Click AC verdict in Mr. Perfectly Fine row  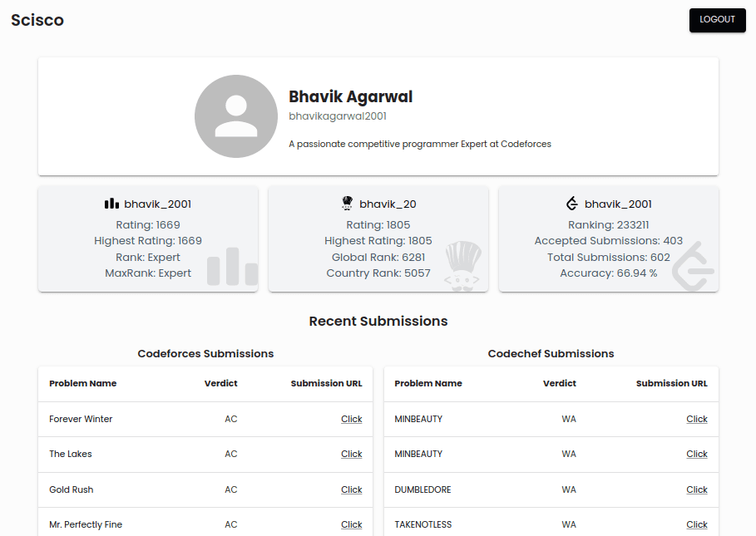coord(231,524)
